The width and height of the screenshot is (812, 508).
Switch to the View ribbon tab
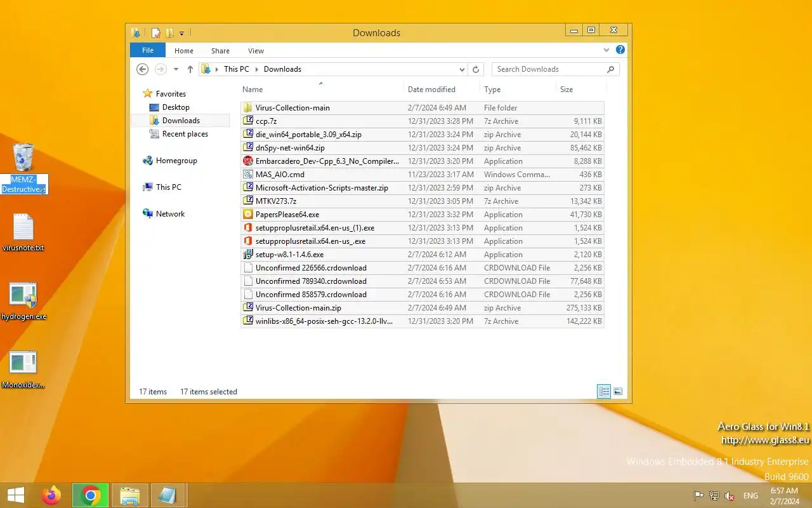256,51
